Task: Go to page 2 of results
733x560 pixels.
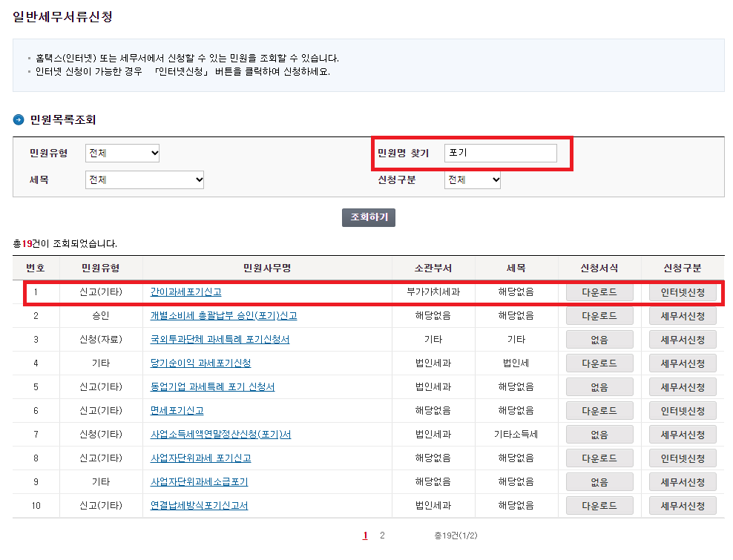Action: 383,536
